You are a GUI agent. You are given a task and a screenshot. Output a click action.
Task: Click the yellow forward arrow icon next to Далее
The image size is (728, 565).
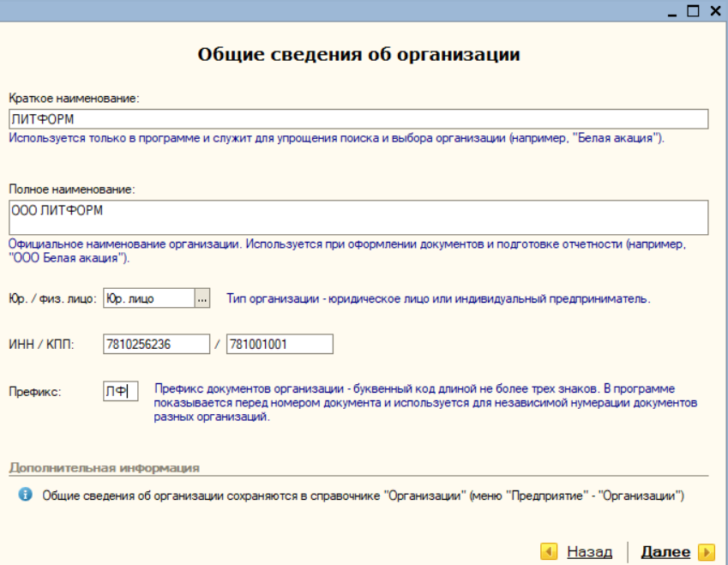[707, 551]
